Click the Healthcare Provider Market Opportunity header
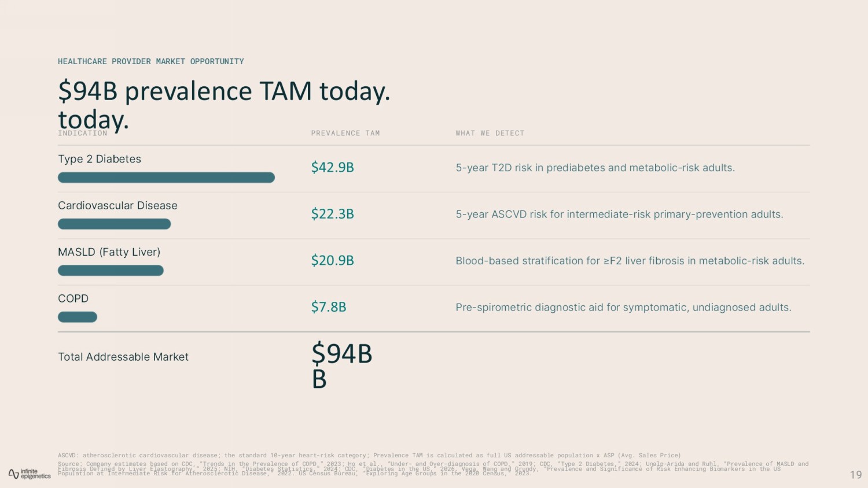 pos(151,61)
